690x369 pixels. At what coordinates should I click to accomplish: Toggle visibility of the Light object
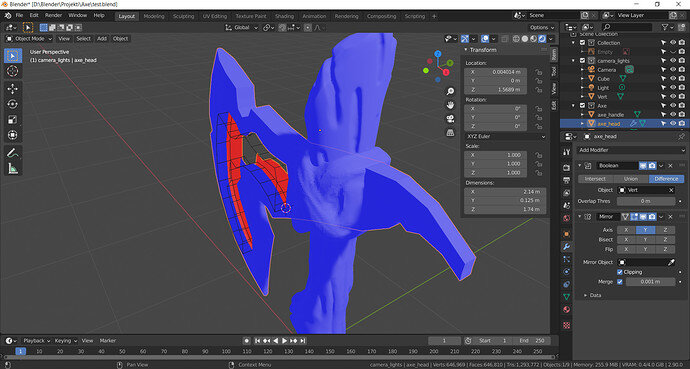coord(673,88)
